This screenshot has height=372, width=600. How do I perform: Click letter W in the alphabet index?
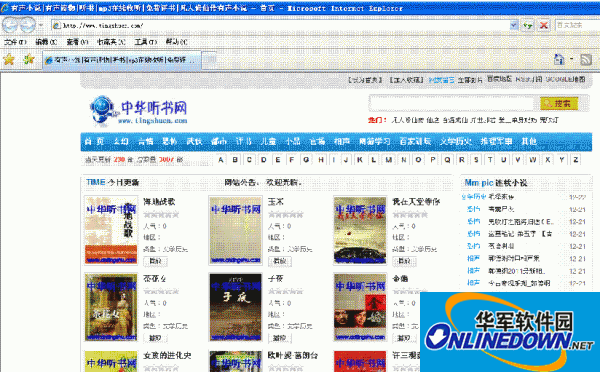[533, 160]
